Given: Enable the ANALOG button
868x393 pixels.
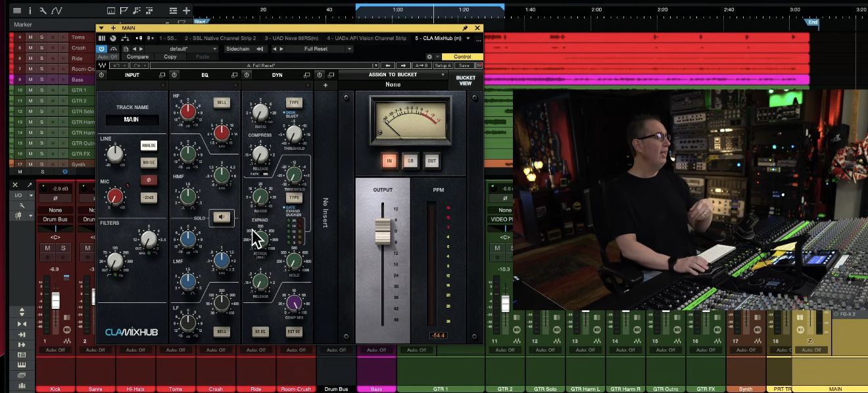Looking at the screenshot, I should pyautogui.click(x=149, y=146).
